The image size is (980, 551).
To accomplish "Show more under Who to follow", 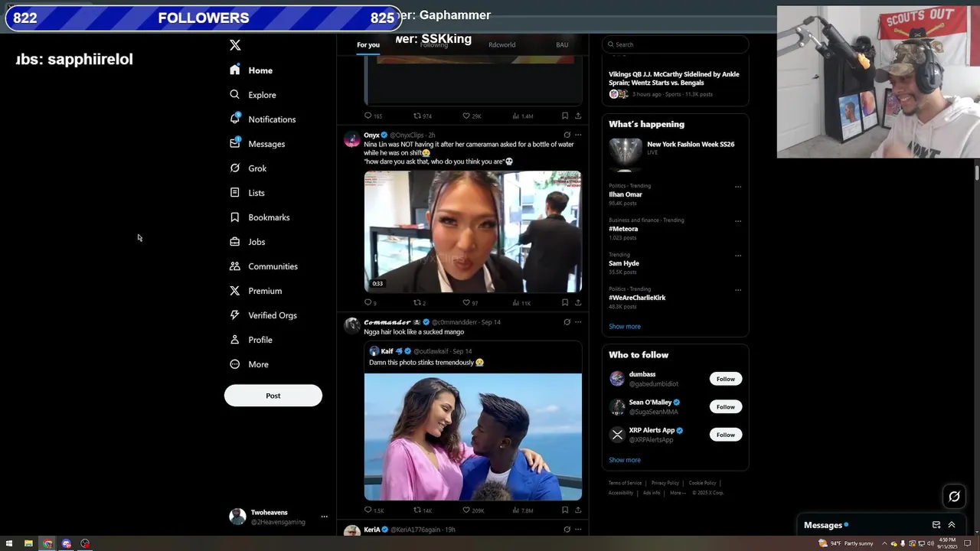I will pos(625,460).
